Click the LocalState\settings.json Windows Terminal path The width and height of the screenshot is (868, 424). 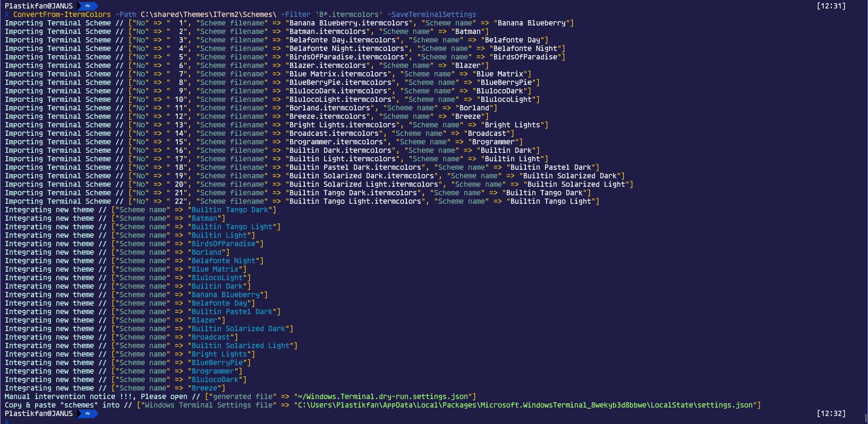click(x=525, y=405)
